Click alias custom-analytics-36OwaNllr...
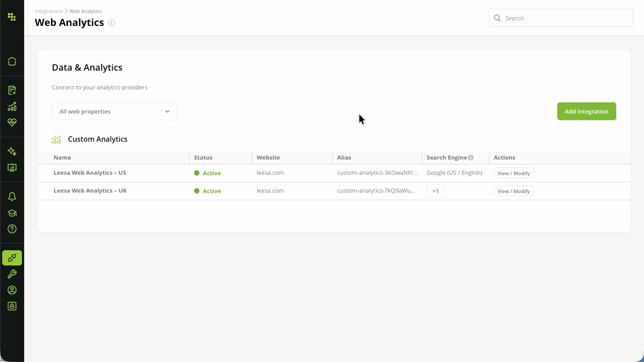The height and width of the screenshot is (362, 644). pos(377,173)
